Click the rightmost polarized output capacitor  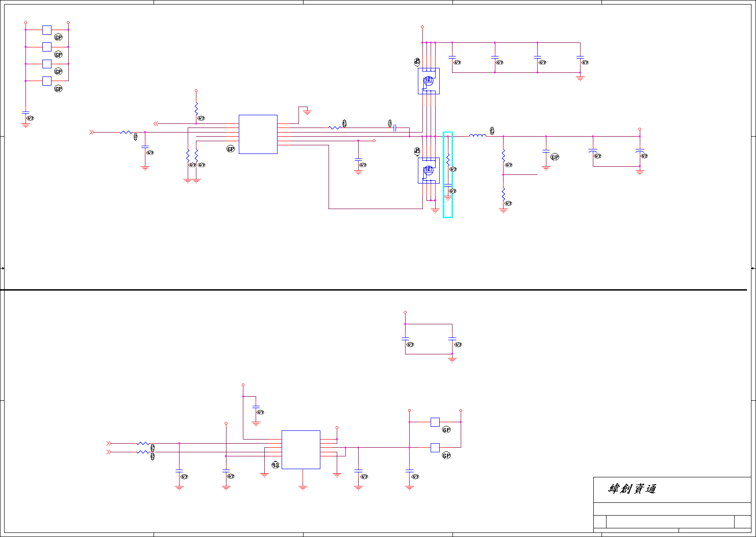pos(640,151)
